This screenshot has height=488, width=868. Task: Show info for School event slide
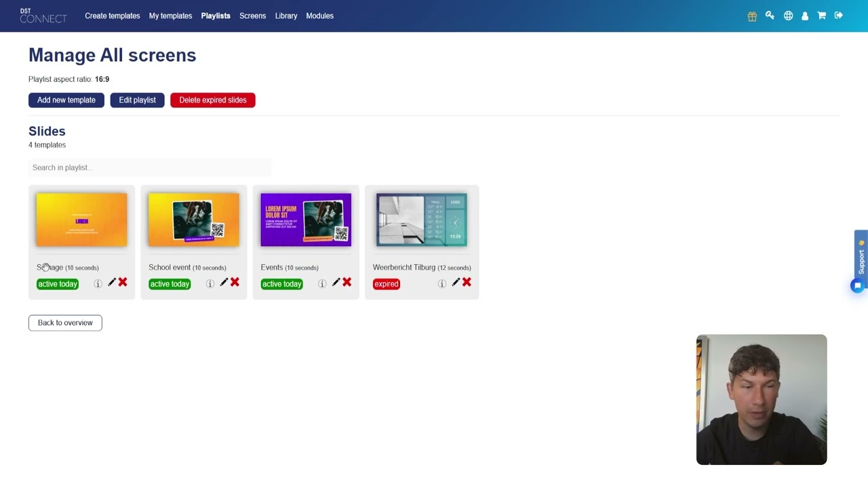[210, 284]
